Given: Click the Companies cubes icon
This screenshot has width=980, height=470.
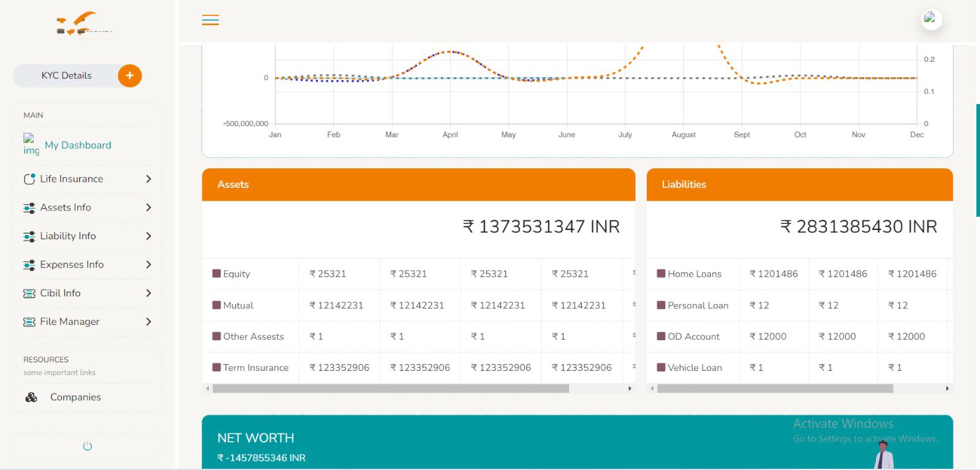Looking at the screenshot, I should [x=31, y=397].
